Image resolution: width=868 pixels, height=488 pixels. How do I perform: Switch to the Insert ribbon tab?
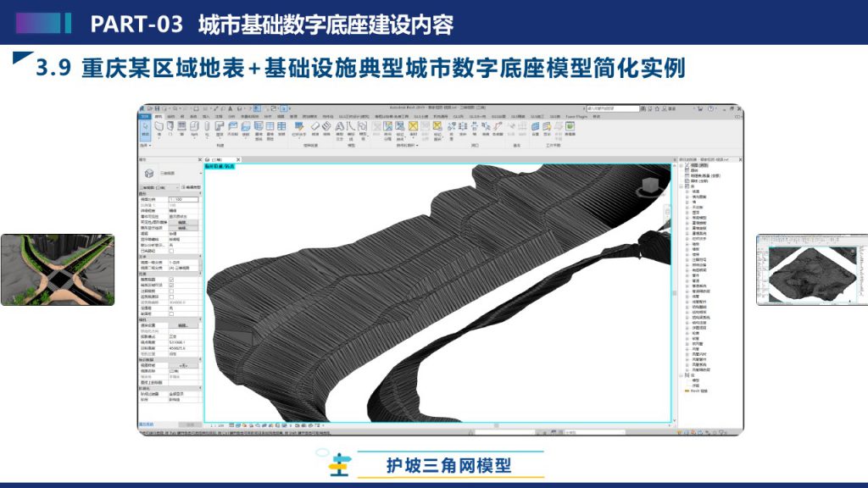206,116
